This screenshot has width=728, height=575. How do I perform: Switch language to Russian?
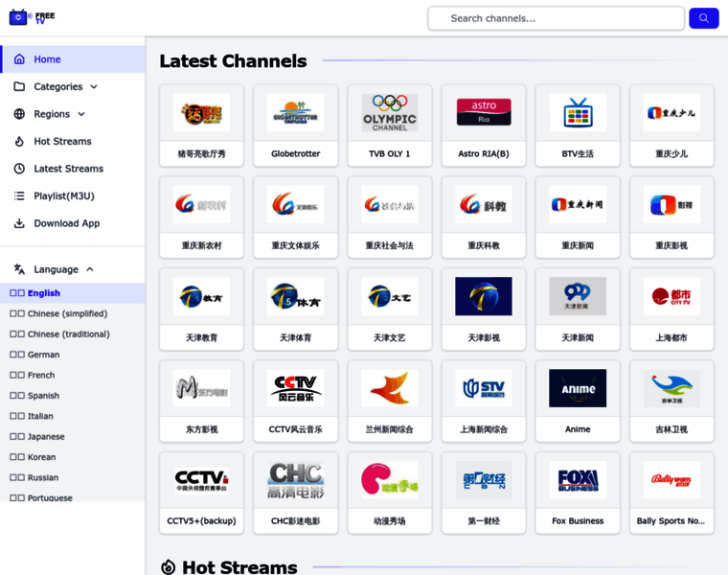(x=73, y=477)
